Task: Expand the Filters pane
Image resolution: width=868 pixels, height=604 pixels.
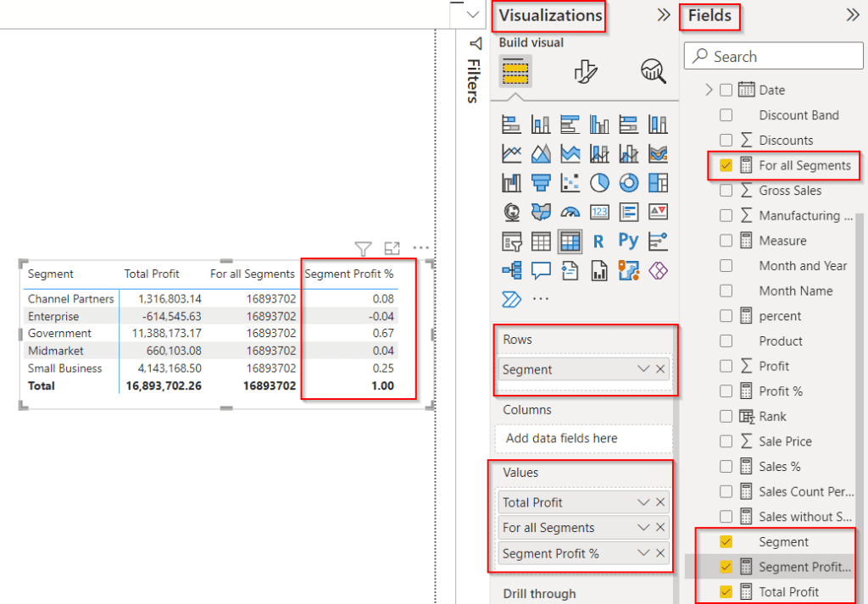Action: (x=475, y=44)
